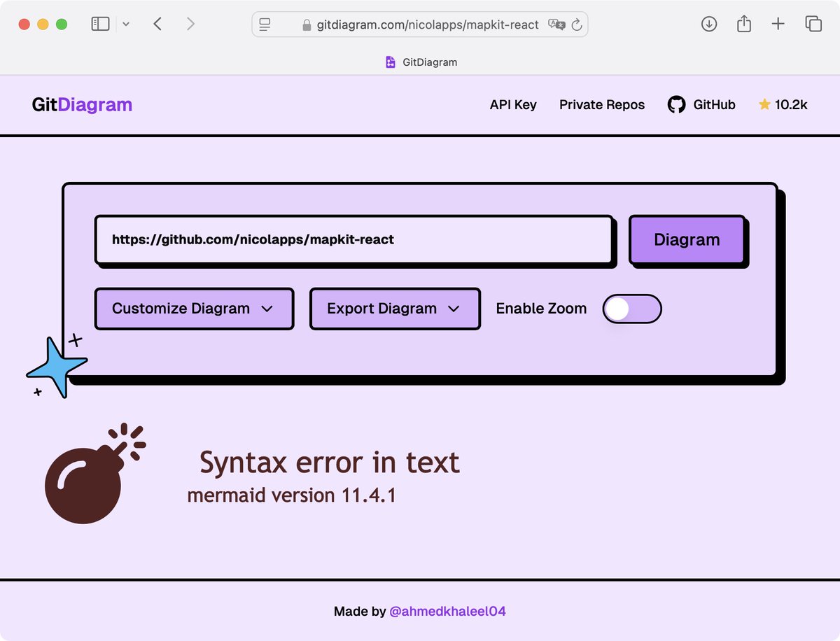Viewport: 840px width, 641px height.
Task: Toggle the Safari sidebar icon
Action: [x=100, y=24]
